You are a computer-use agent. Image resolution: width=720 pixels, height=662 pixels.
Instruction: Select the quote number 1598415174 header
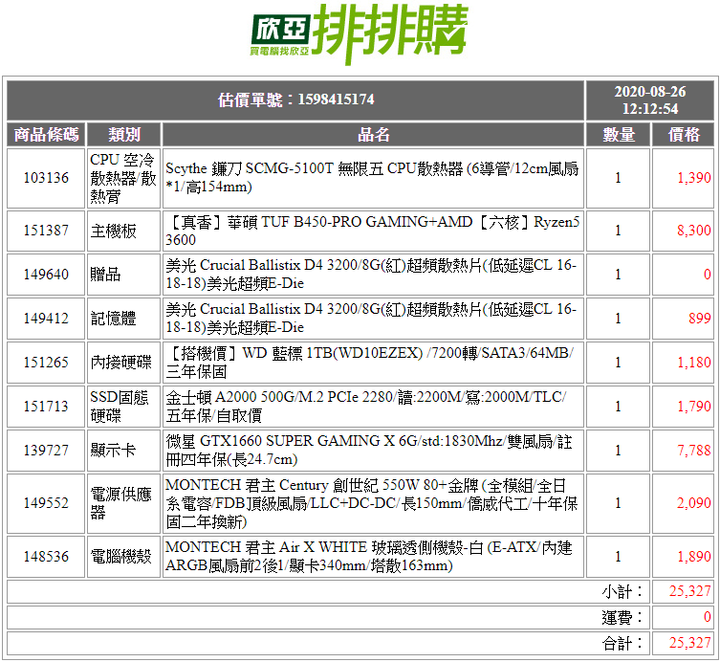tap(296, 100)
